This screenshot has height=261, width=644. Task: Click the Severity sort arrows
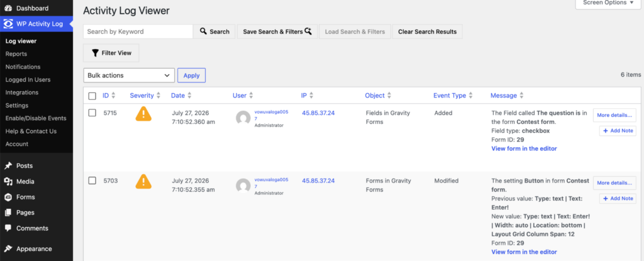158,96
